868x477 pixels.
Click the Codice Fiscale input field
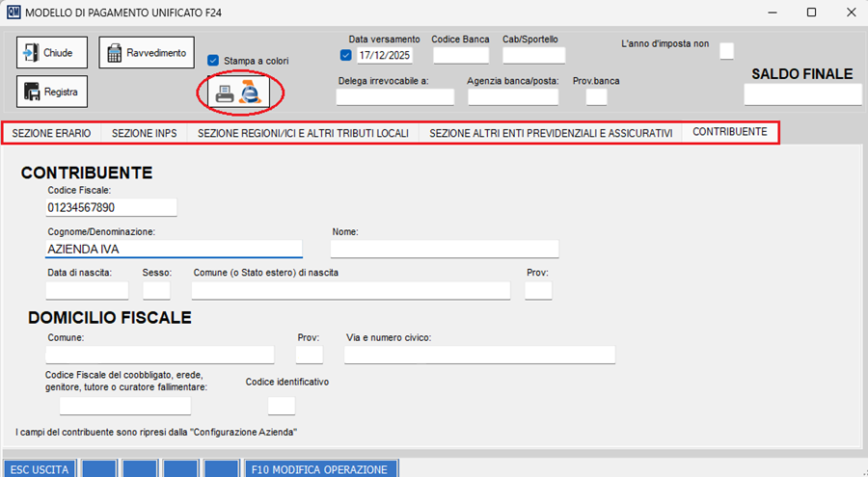click(x=111, y=207)
